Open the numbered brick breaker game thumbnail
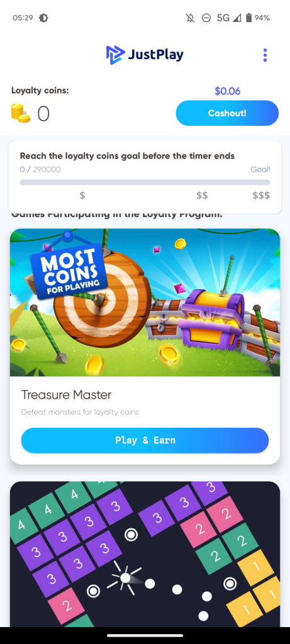This screenshot has height=644, width=290. click(145, 554)
